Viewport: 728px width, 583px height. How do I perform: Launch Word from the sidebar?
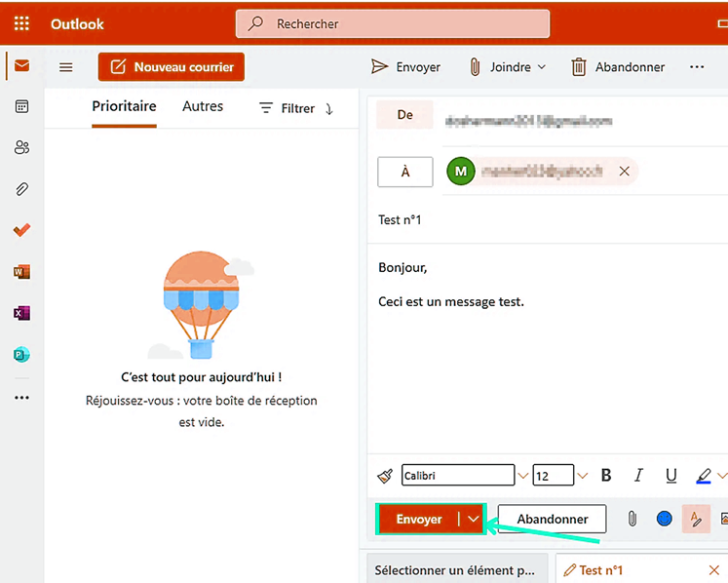click(x=21, y=272)
